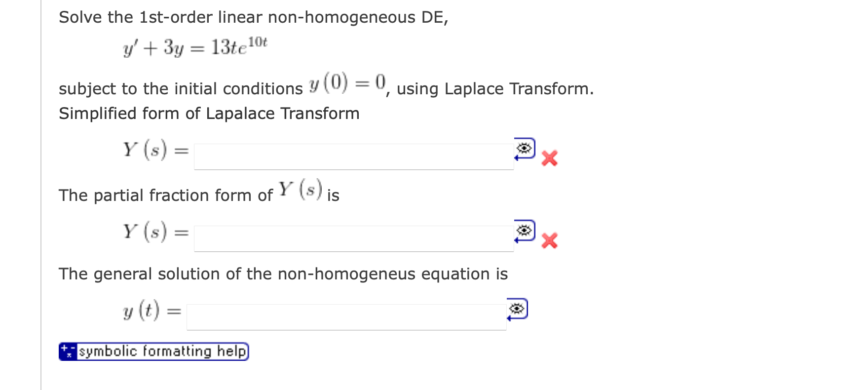868x390 pixels.
Task: Click the heading about the non-homogeneous general solution
Action: [283, 274]
